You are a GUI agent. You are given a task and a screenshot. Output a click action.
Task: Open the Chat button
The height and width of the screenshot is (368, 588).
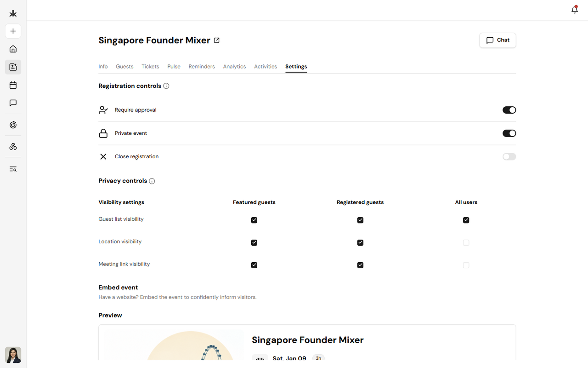click(498, 40)
